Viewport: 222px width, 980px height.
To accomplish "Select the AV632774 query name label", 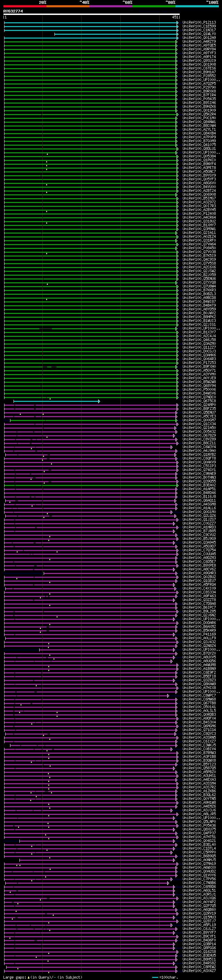I will [x=13, y=11].
